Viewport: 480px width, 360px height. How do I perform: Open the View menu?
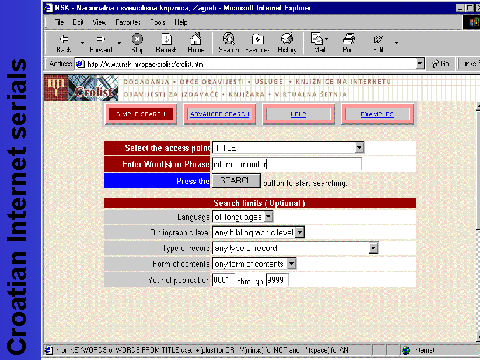(99, 22)
